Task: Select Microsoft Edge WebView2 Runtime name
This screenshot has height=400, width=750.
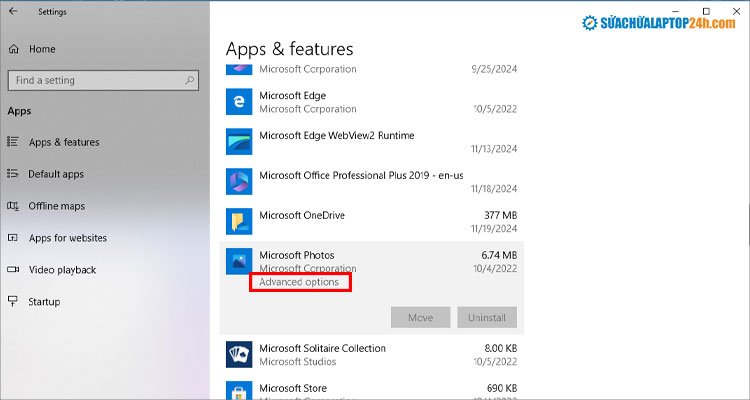Action: 337,135
